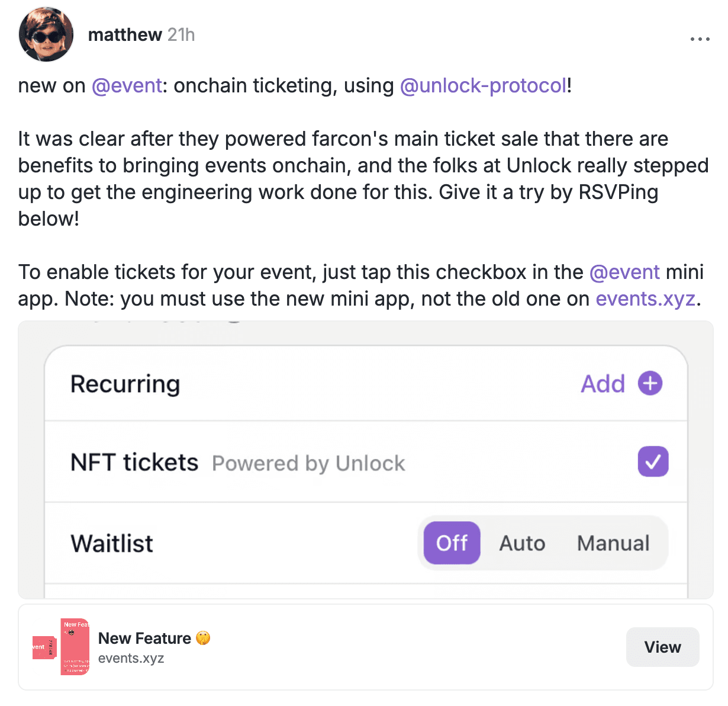Image resolution: width=728 pixels, height=706 pixels.
Task: Open the @event mention before mini app
Action: click(624, 272)
